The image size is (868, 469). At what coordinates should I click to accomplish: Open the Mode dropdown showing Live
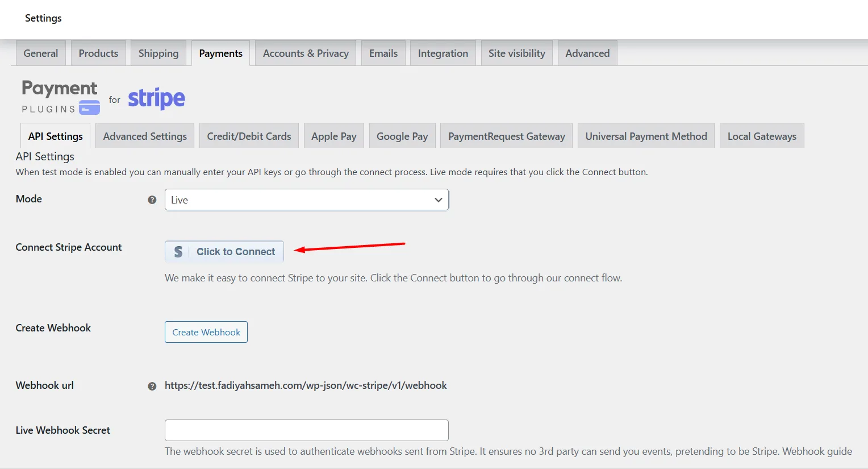(307, 200)
